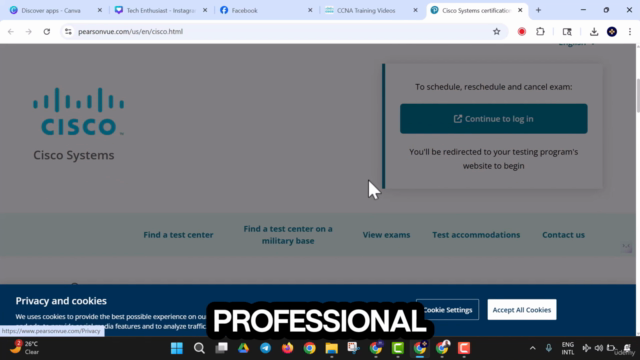The height and width of the screenshot is (360, 640).
Task: Click the Accept All Cookies button
Action: (x=522, y=310)
